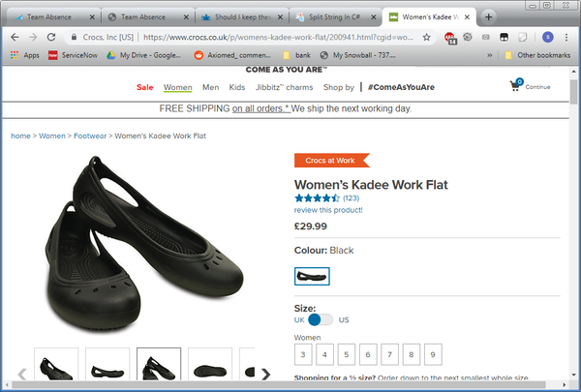Select women's size 7
The image size is (581, 392).
coord(390,354)
